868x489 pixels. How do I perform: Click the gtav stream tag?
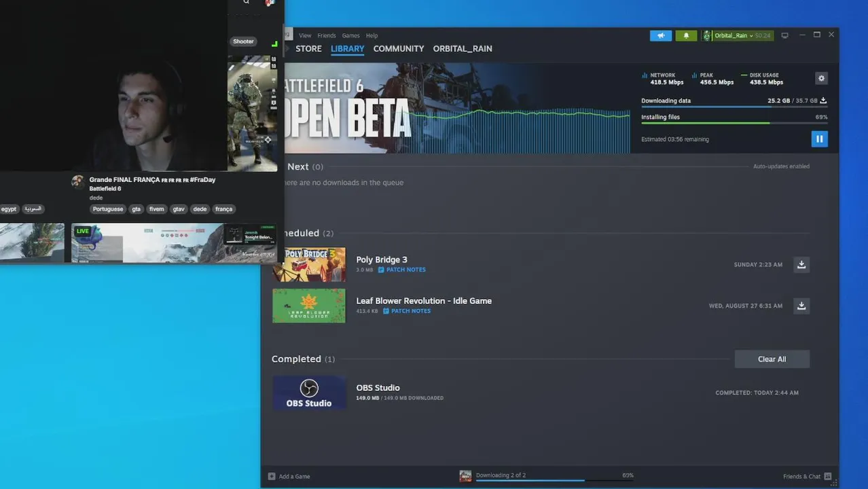[x=179, y=209]
